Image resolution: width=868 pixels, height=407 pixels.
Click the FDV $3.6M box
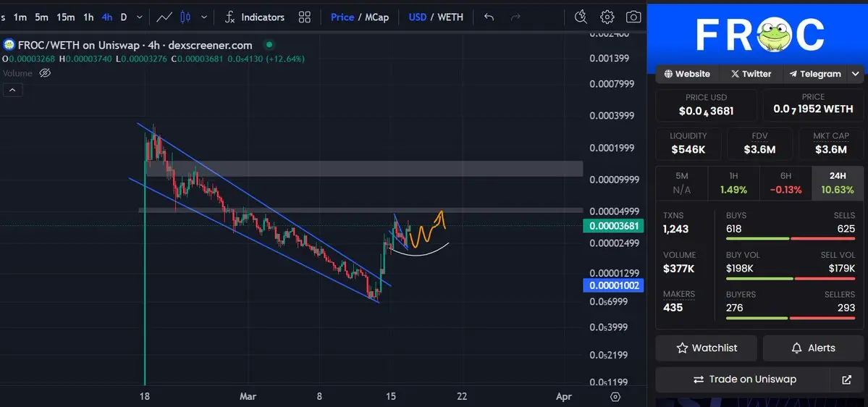click(x=759, y=143)
